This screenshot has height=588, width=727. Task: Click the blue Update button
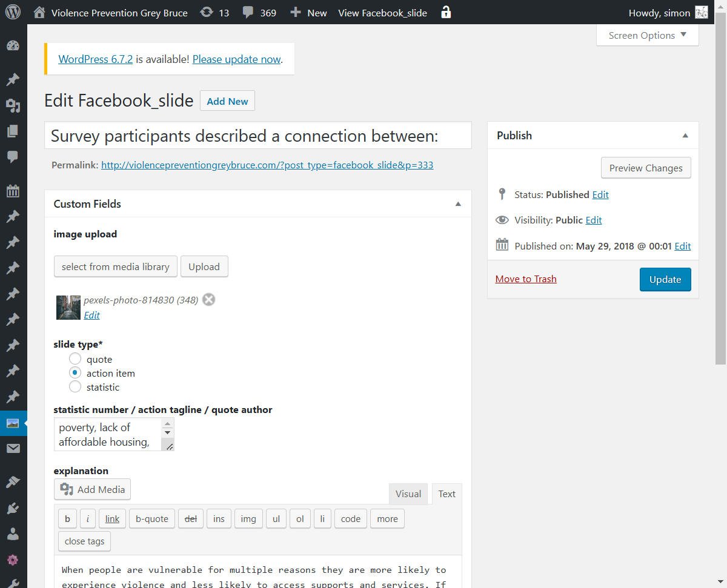[665, 279]
